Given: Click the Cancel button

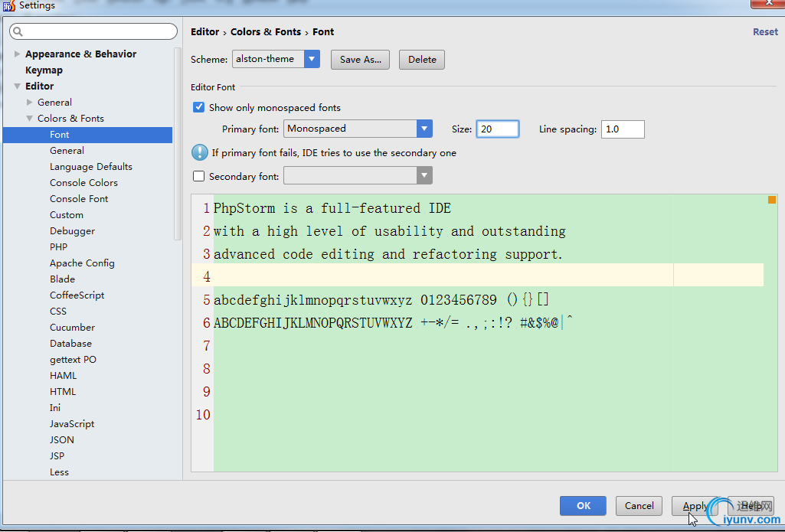Looking at the screenshot, I should pos(639,505).
